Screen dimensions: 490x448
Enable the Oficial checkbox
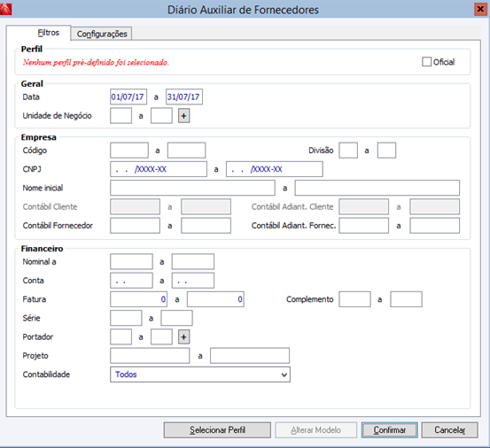pos(426,62)
